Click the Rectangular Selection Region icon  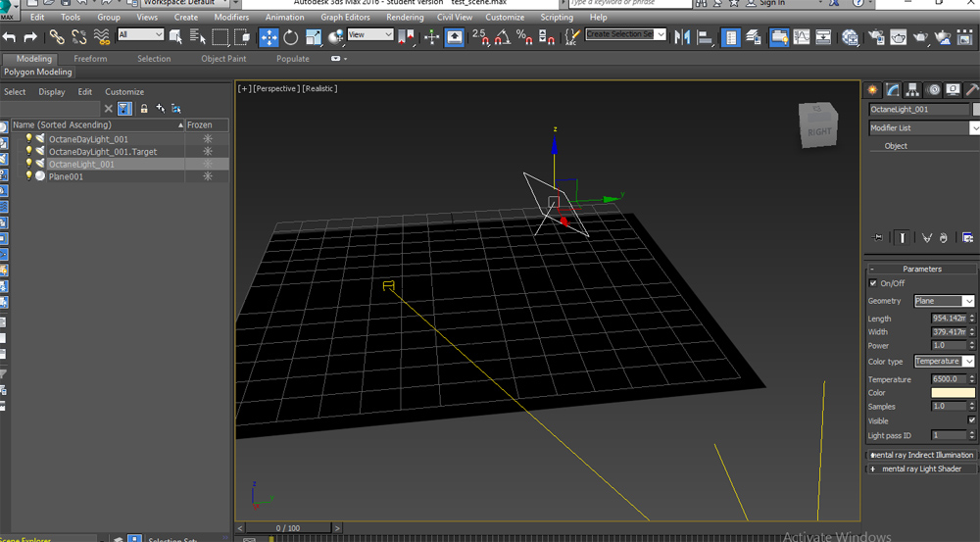220,37
